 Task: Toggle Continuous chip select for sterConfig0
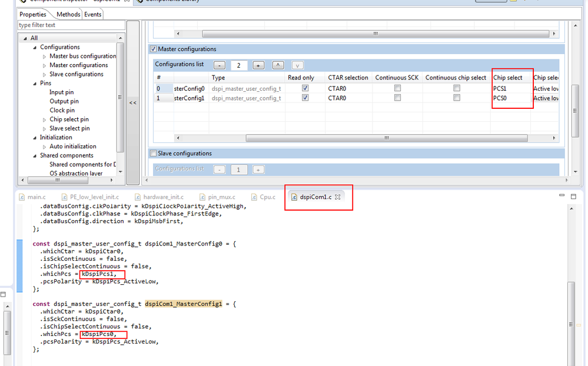tap(456, 88)
